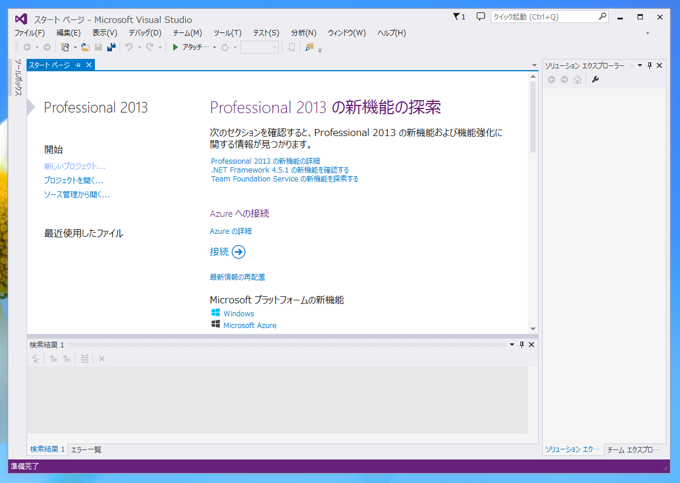This screenshot has height=483, width=680.
Task: Click the Undo toolbar icon
Action: click(129, 47)
